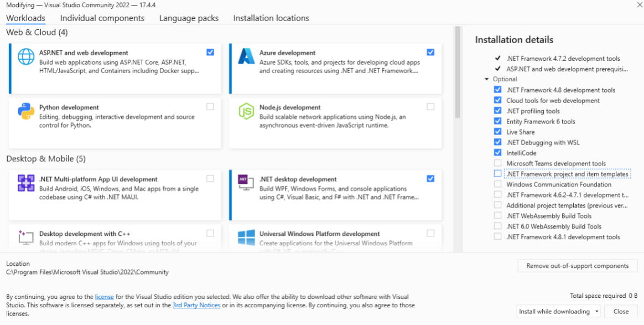Check the Python development workload checkbox
Image resolution: width=644 pixels, height=325 pixels.
(210, 107)
